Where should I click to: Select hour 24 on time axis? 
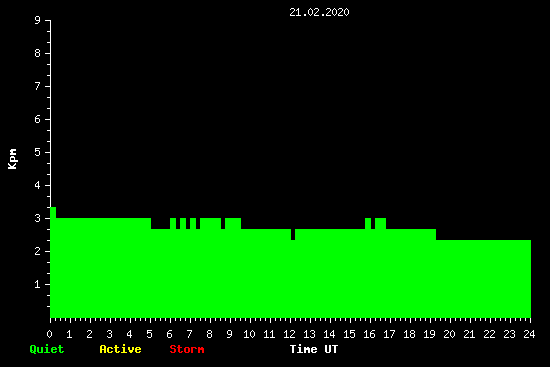[529, 334]
